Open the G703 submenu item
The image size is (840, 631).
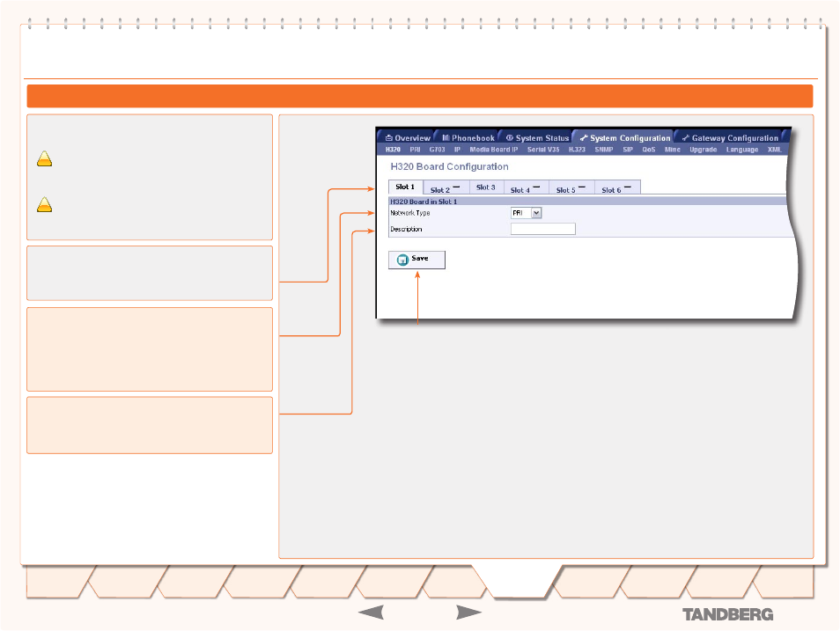tap(437, 150)
